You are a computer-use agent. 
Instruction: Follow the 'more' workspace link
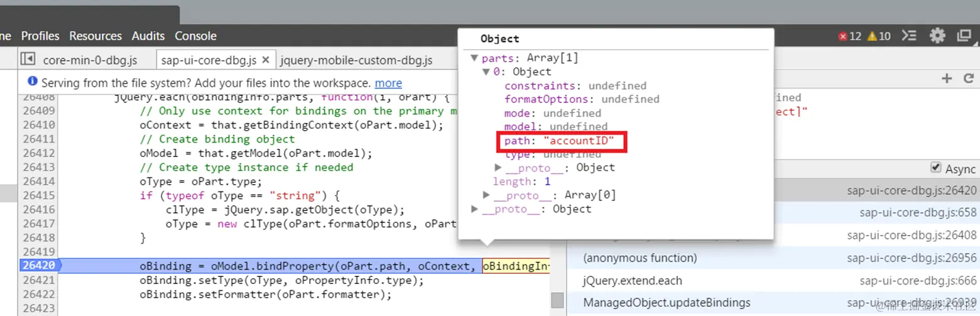click(388, 83)
